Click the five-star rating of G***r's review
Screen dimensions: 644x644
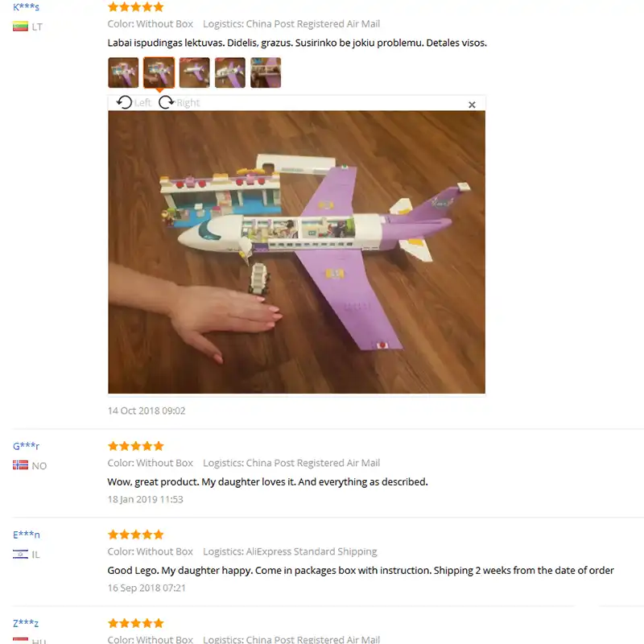pyautogui.click(x=135, y=446)
